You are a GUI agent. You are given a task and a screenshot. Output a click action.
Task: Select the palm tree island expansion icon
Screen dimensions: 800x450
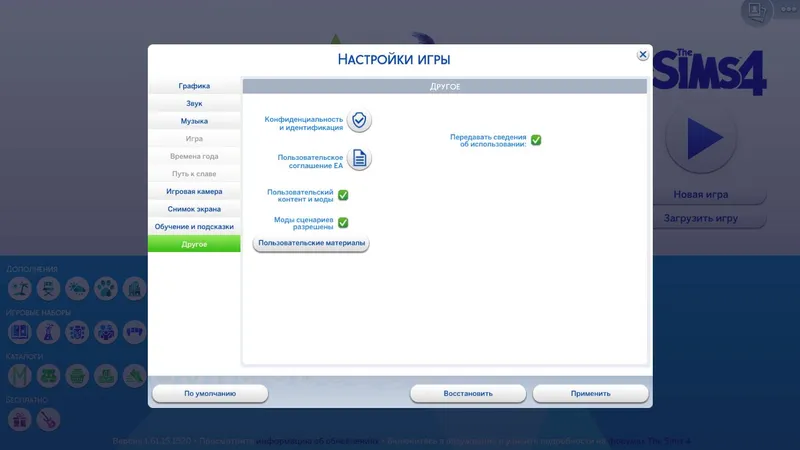pos(20,289)
